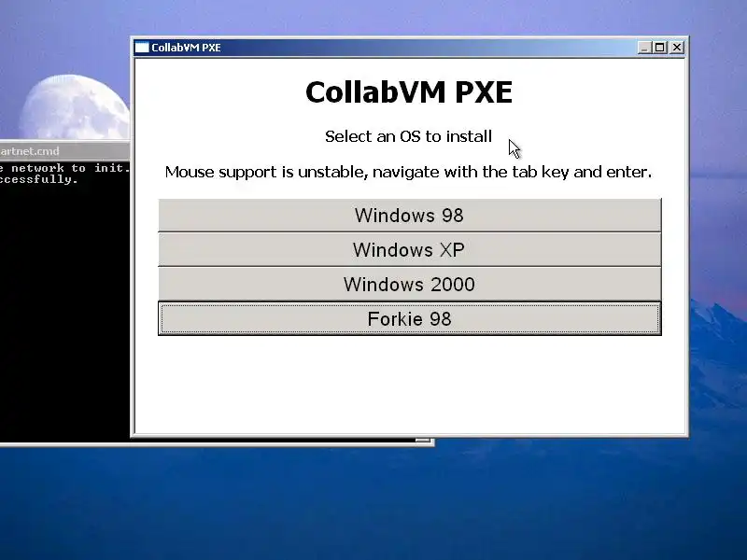Select the Forkie 98 button
Image resolution: width=747 pixels, height=560 pixels.
[409, 318]
